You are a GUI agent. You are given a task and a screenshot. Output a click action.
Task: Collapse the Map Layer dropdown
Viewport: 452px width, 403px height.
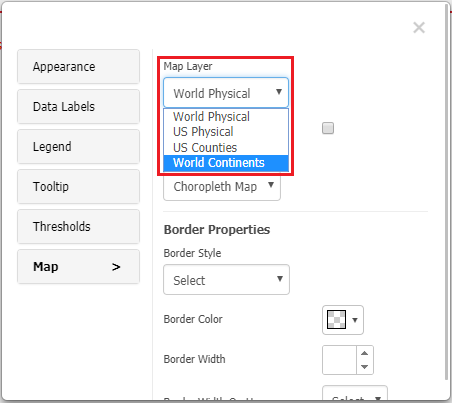(x=226, y=93)
